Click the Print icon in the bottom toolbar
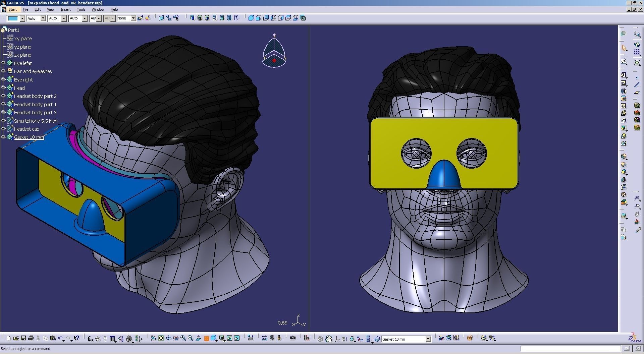This screenshot has height=354, width=644. [31, 338]
